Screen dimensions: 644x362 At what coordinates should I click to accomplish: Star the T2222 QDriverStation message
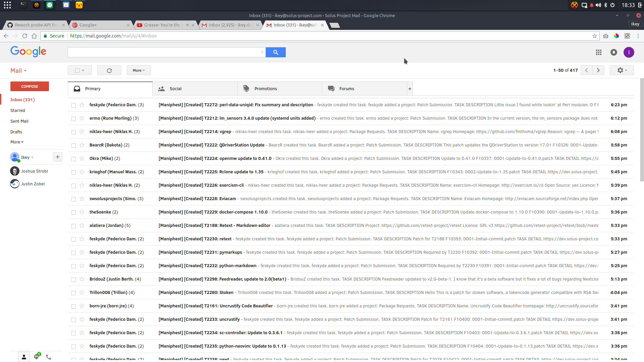click(x=82, y=145)
